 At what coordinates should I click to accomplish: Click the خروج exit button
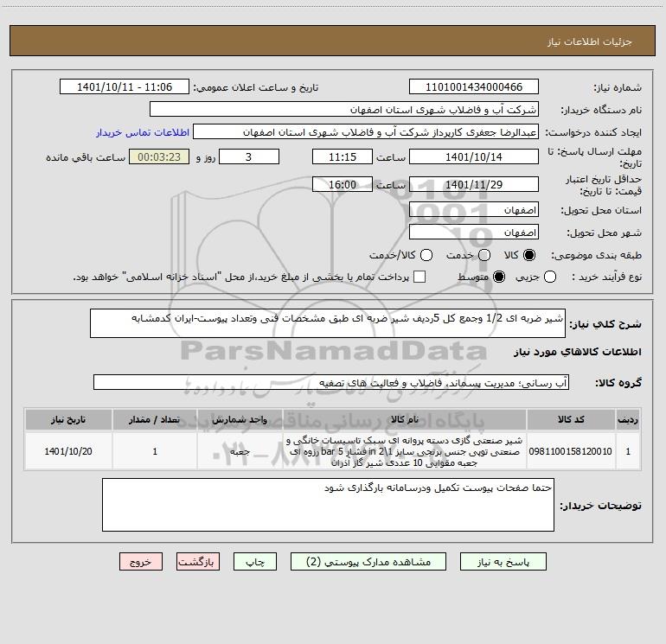pos(141,562)
